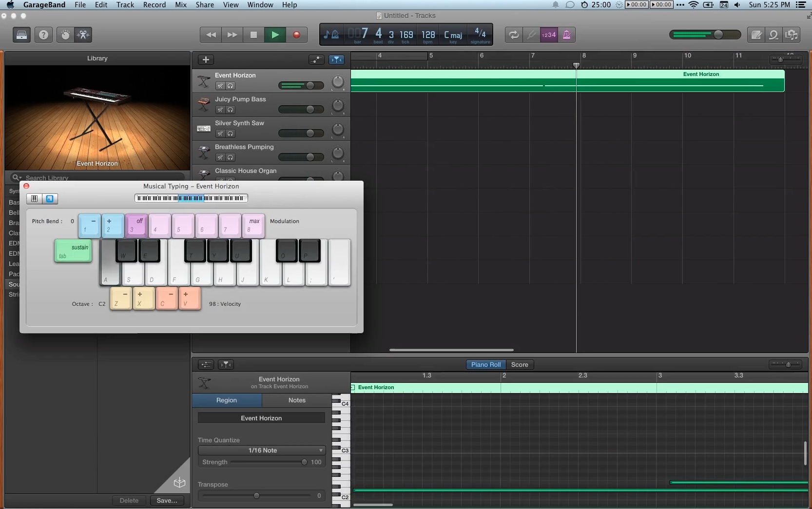
Task: Switch editor to Score tab
Action: coord(520,364)
